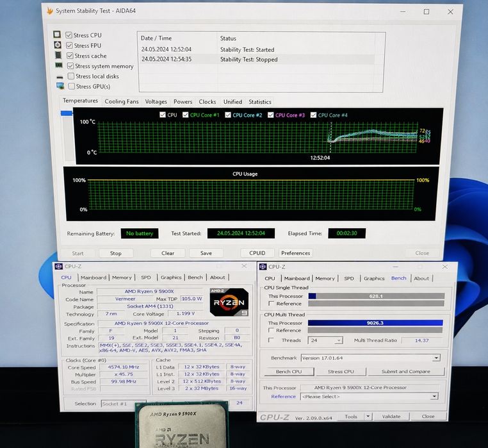Open the Tools dropdown arrow in CPU-Z
488x448 pixels.
coord(368,416)
